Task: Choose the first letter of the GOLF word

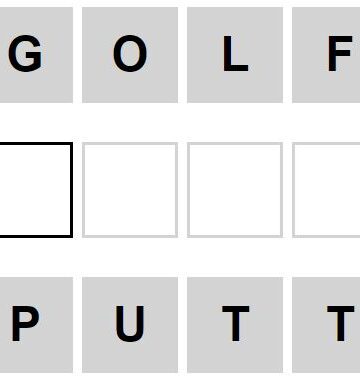Action: (x=36, y=55)
